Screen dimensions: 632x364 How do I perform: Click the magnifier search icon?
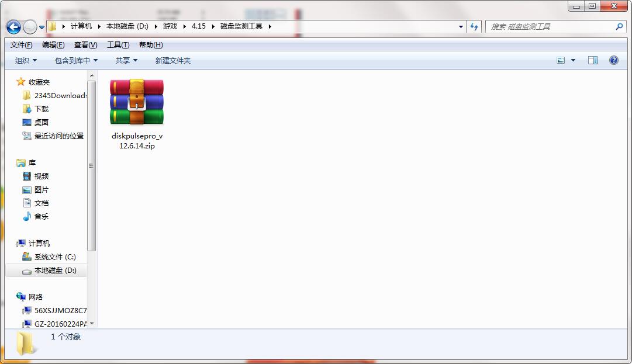(x=619, y=26)
